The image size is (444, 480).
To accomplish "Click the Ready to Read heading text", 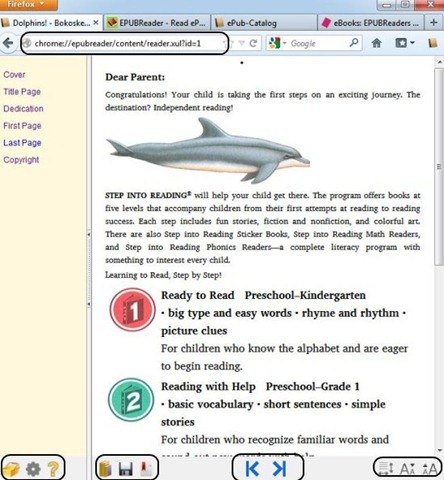I will tap(198, 295).
